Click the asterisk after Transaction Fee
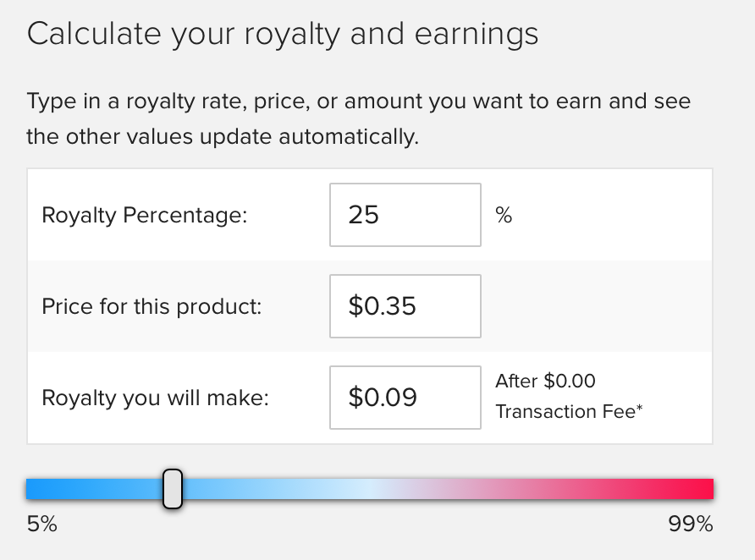This screenshot has height=560, width=755. pos(639,408)
